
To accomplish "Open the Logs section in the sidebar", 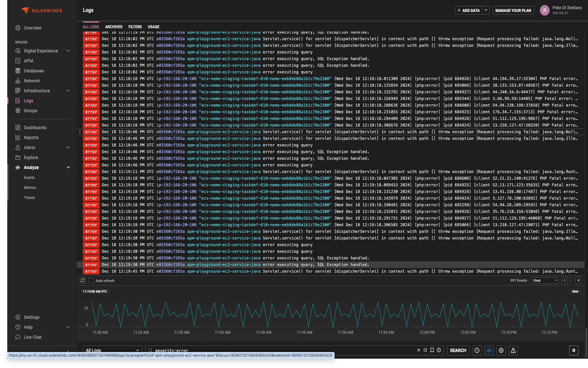I will [x=28, y=101].
